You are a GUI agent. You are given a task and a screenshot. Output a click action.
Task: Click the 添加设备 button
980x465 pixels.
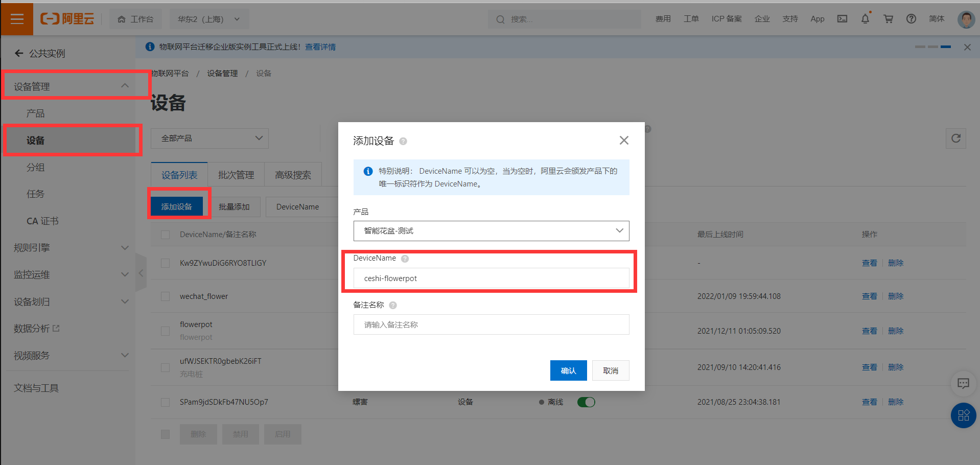tap(177, 206)
